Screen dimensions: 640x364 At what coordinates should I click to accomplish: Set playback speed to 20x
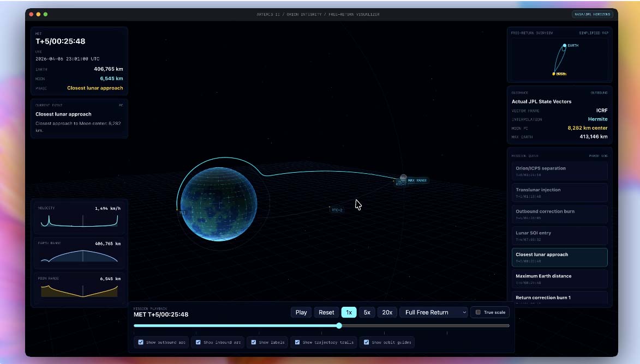[387, 312]
